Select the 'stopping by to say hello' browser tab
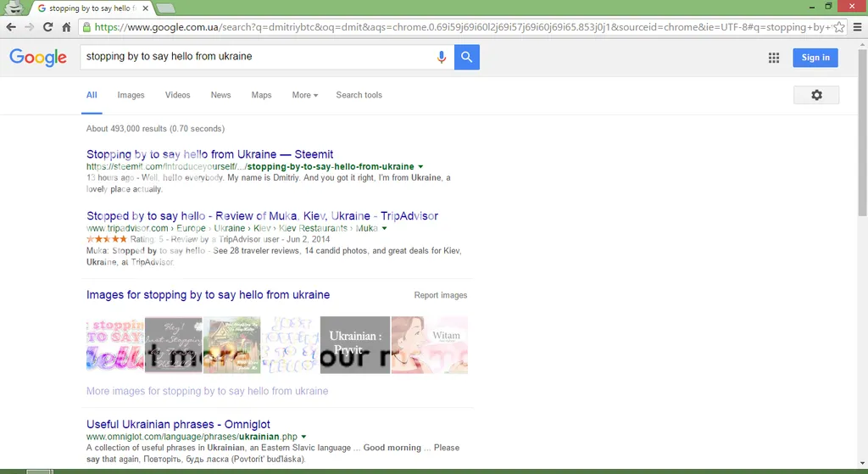 pyautogui.click(x=92, y=8)
